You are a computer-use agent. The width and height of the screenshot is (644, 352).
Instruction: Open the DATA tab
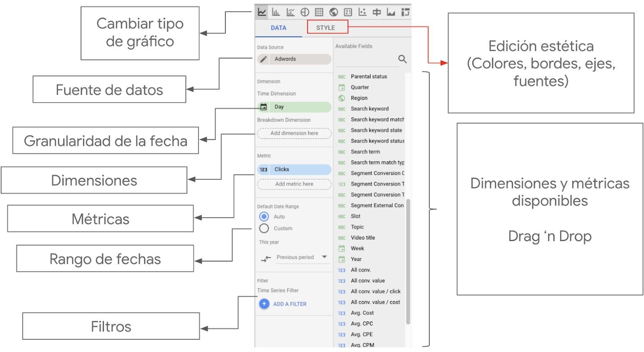278,28
